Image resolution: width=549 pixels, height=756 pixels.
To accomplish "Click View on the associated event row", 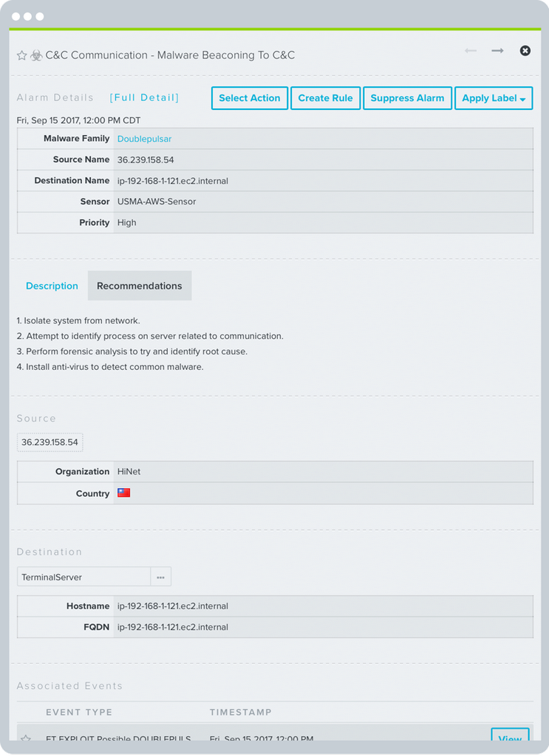I will pos(510,738).
